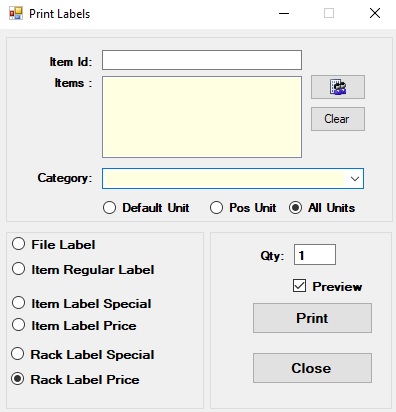Expand the Category dropdown arrow
The image size is (396, 412).
coord(355,179)
